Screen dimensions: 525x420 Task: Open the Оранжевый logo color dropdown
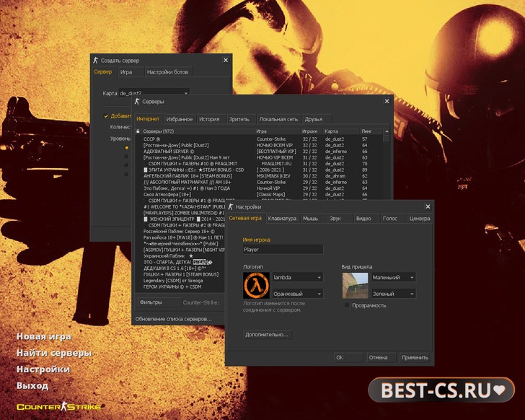tap(298, 294)
